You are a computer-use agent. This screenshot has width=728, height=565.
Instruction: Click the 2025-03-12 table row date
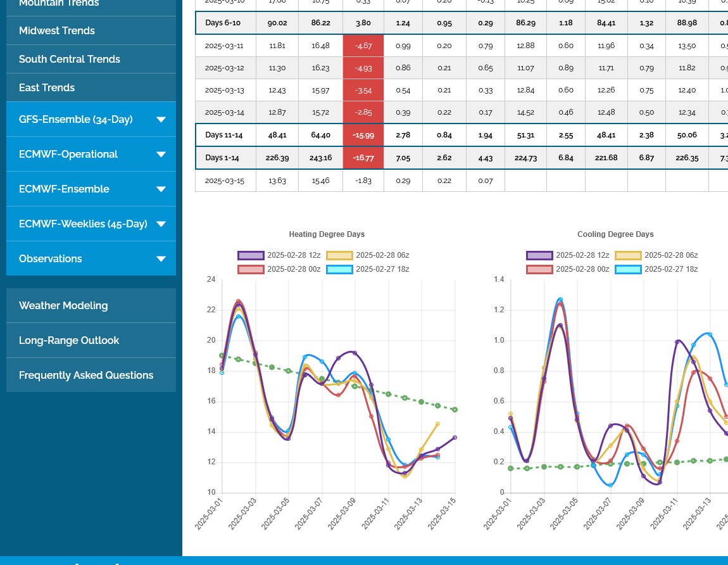point(225,68)
